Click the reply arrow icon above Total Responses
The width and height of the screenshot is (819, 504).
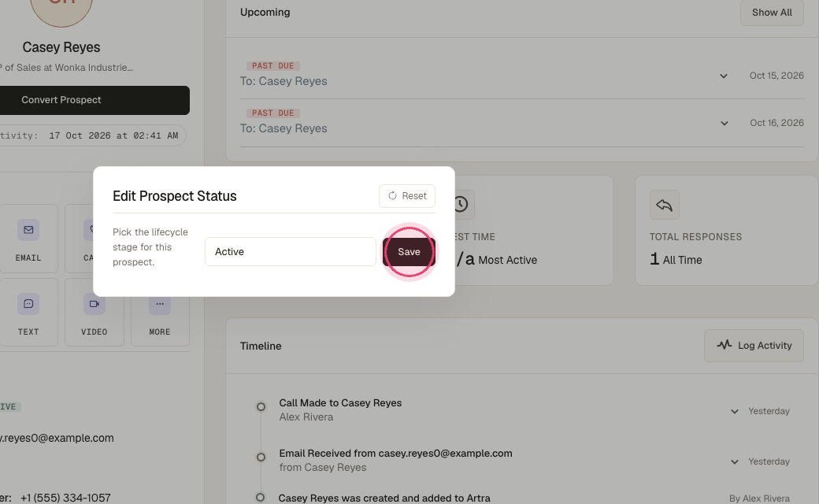pyautogui.click(x=665, y=205)
